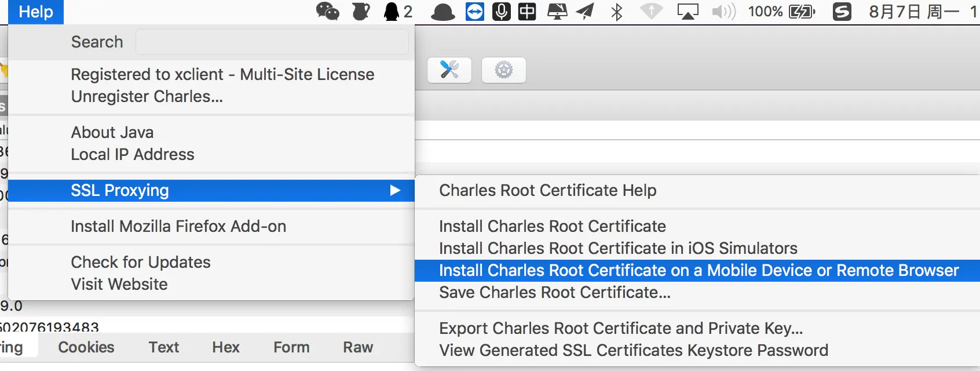
Task: Select Install Certificate on Mobile Device or Remote Browser
Action: click(697, 270)
